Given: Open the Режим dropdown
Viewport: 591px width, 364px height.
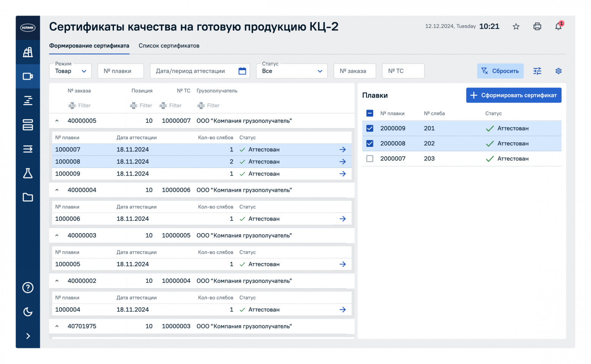Looking at the screenshot, I should (x=70, y=71).
